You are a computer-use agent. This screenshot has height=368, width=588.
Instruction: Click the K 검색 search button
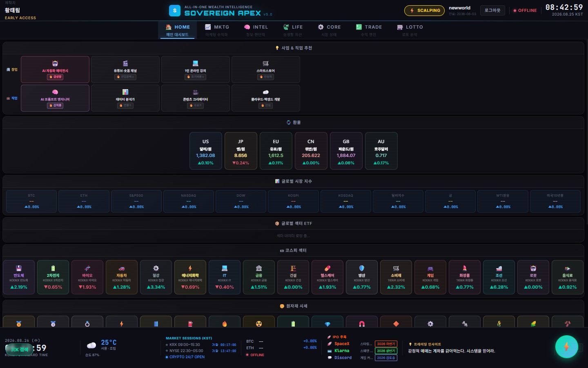click(19, 349)
